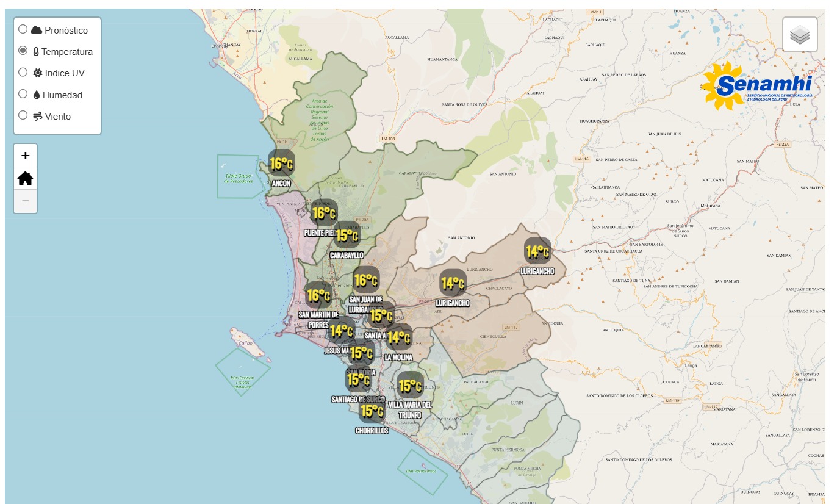Click the SAN PEDRO DE CASTA label
The image size is (837, 504).
pyautogui.click(x=616, y=160)
